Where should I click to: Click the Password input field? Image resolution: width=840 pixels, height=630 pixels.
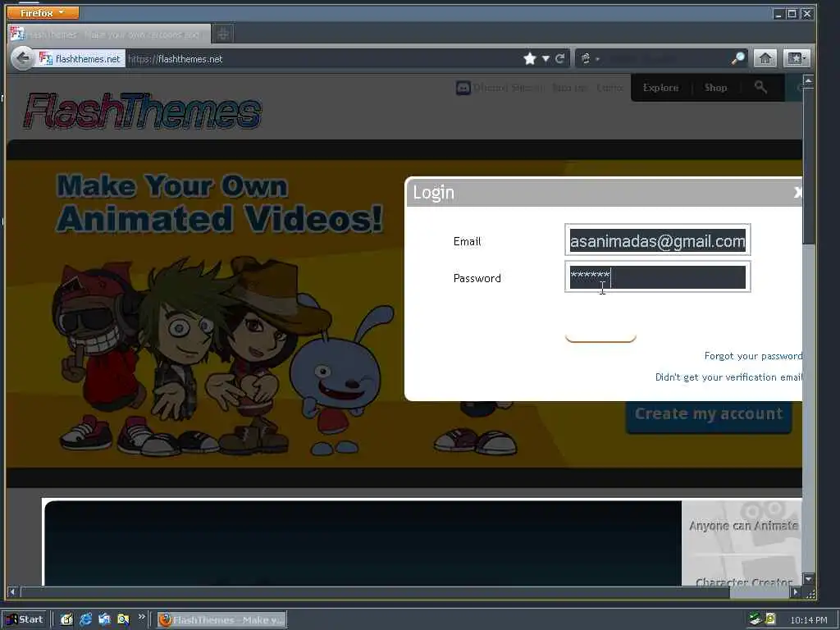point(657,277)
